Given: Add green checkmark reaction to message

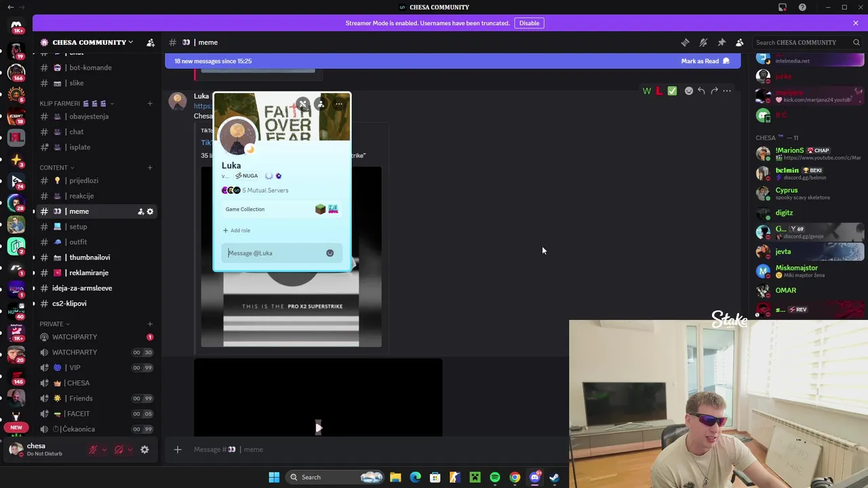Looking at the screenshot, I should pyautogui.click(x=672, y=91).
